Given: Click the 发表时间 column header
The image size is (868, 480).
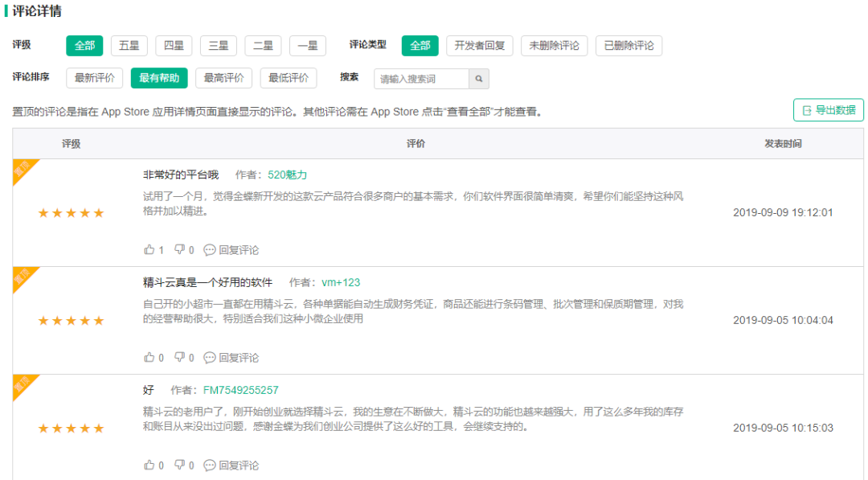Looking at the screenshot, I should 783,144.
